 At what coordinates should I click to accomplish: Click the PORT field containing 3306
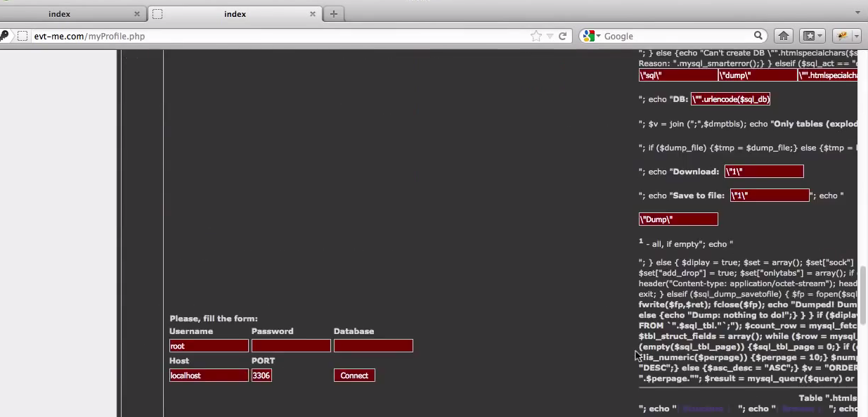click(x=261, y=376)
